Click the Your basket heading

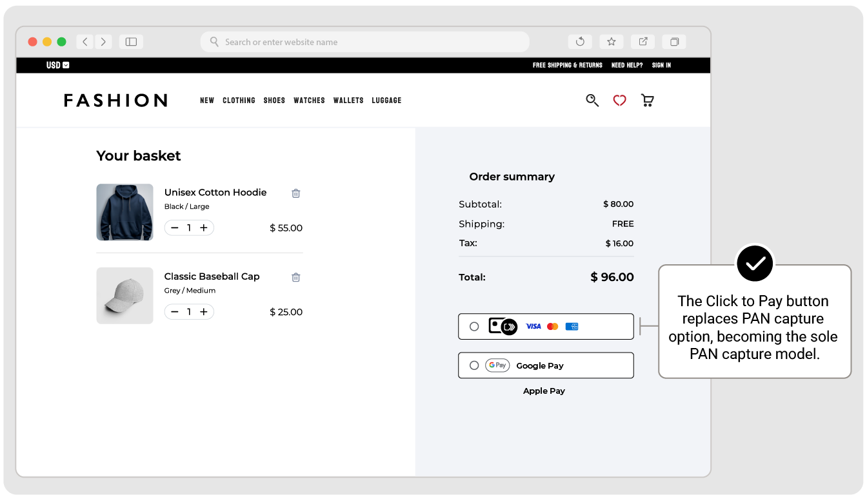coord(139,156)
